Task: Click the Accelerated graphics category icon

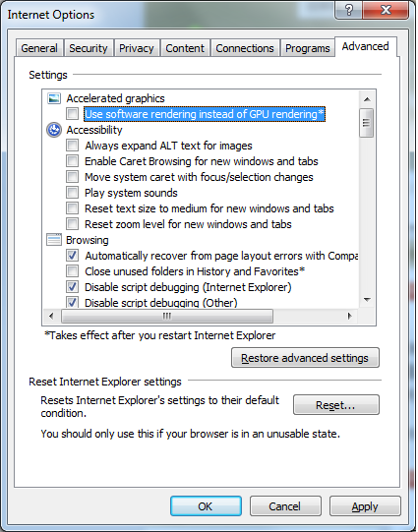Action: click(x=54, y=98)
